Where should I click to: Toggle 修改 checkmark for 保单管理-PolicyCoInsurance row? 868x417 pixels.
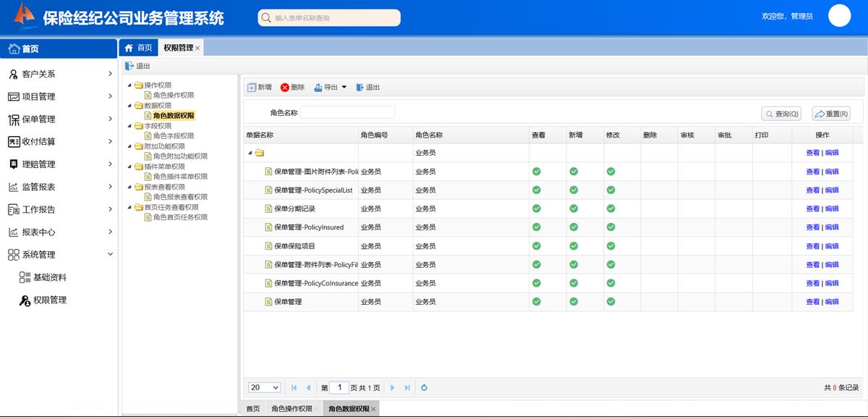tap(610, 283)
